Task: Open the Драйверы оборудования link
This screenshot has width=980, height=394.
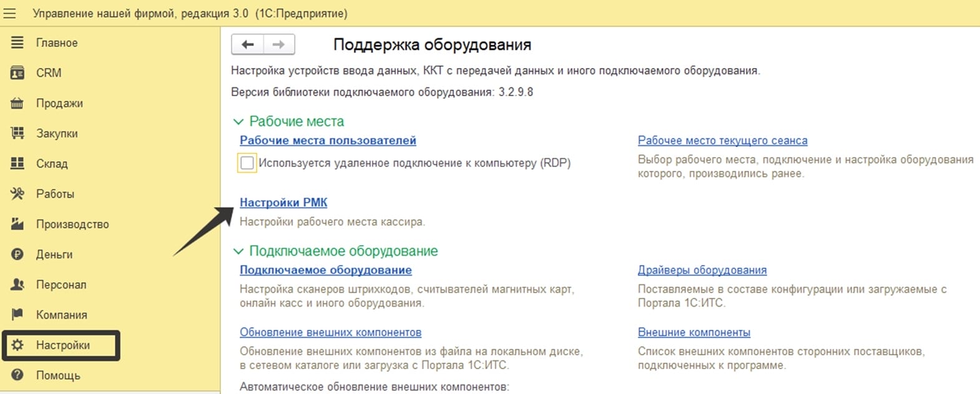Action: pos(702,270)
